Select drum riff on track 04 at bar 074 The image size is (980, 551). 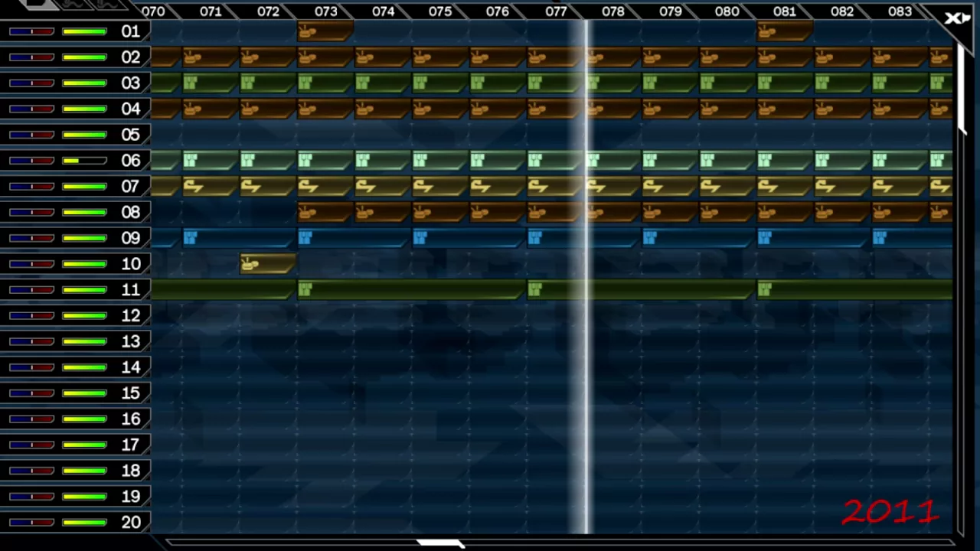383,109
